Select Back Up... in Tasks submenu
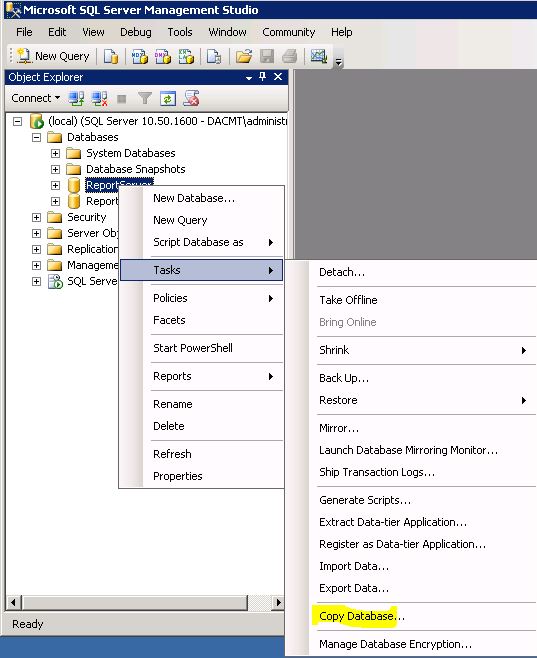This screenshot has height=658, width=537. (411, 378)
